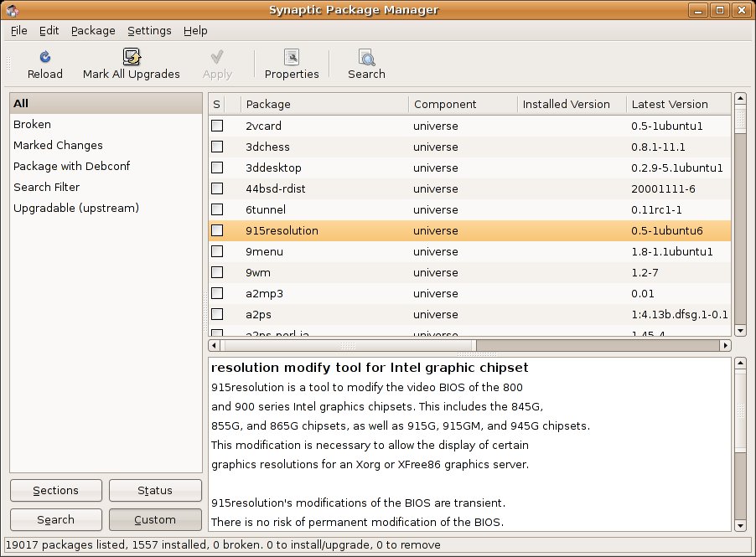The width and height of the screenshot is (756, 557).
Task: Toggle status checkbox for 3dchess
Action: point(217,147)
